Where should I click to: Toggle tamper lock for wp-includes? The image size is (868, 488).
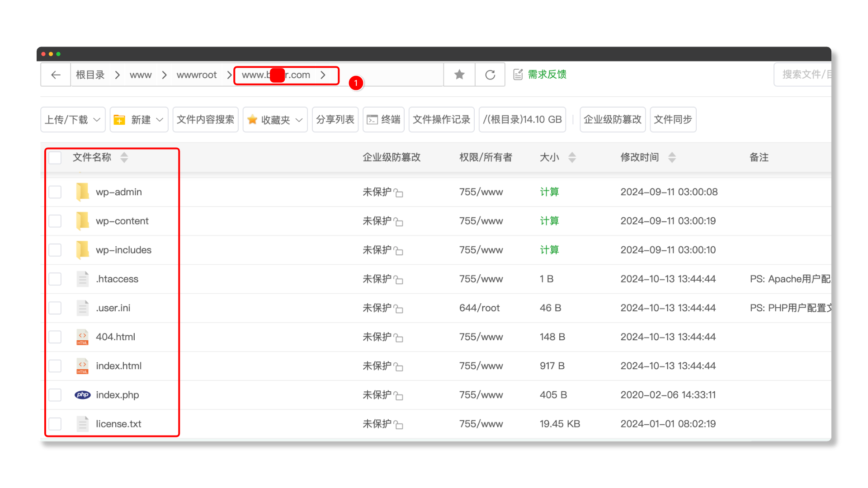click(x=398, y=251)
